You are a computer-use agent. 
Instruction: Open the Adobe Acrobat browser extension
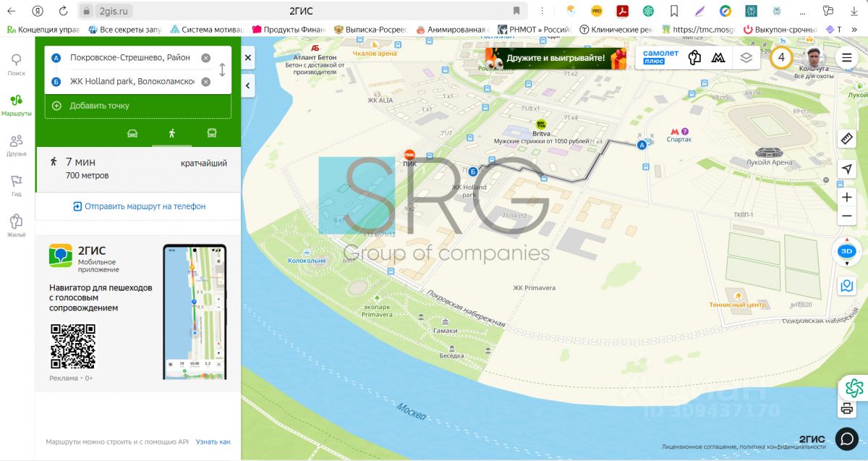coord(622,11)
